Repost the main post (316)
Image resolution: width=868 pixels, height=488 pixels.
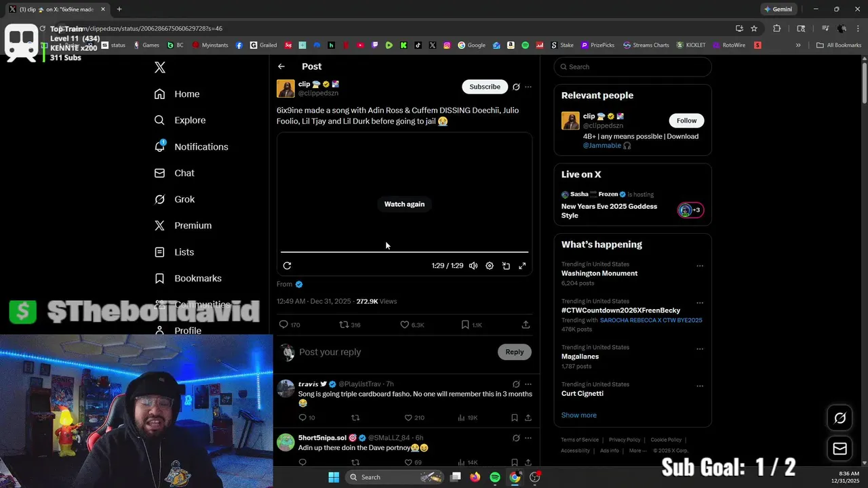coord(350,325)
